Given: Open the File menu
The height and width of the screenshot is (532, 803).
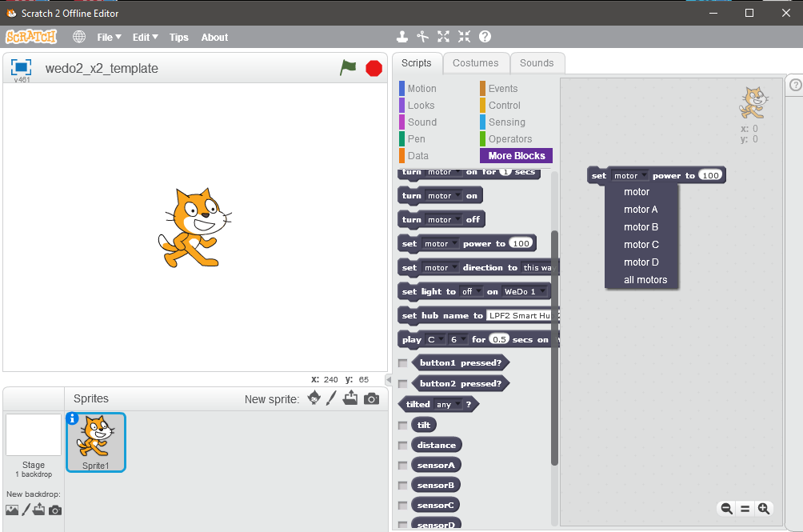Looking at the screenshot, I should (109, 37).
